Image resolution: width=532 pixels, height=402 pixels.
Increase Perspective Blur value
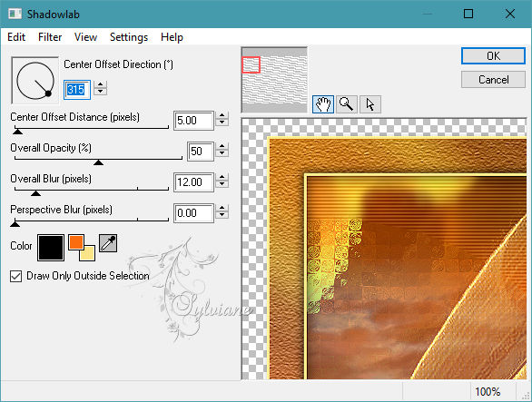coord(222,209)
